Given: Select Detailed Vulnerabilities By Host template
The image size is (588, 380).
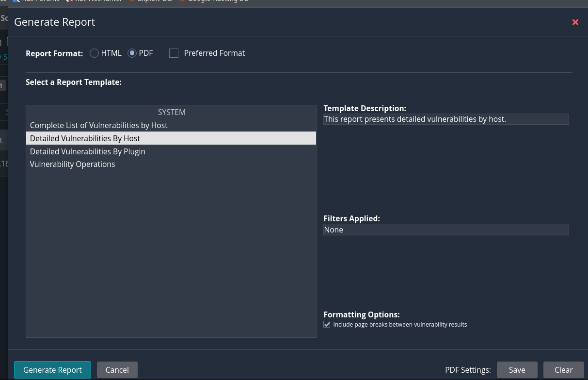Looking at the screenshot, I should pos(85,138).
